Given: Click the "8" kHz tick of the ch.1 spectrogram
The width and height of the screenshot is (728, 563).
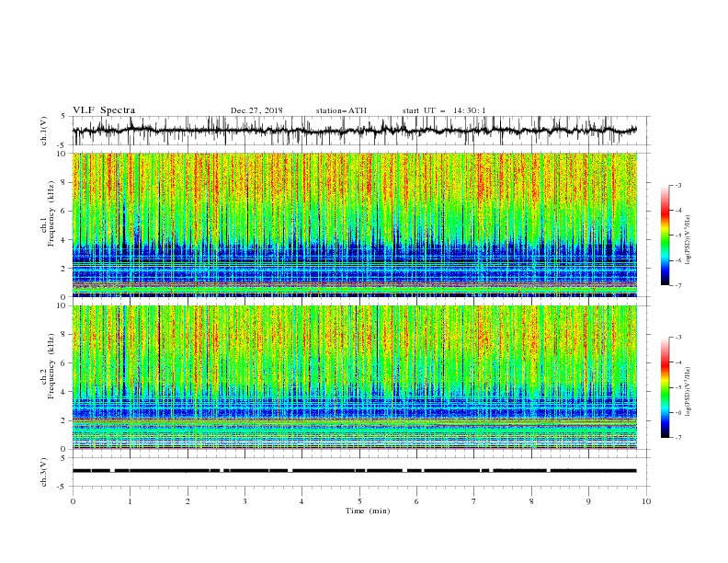Looking at the screenshot, I should 64,182.
